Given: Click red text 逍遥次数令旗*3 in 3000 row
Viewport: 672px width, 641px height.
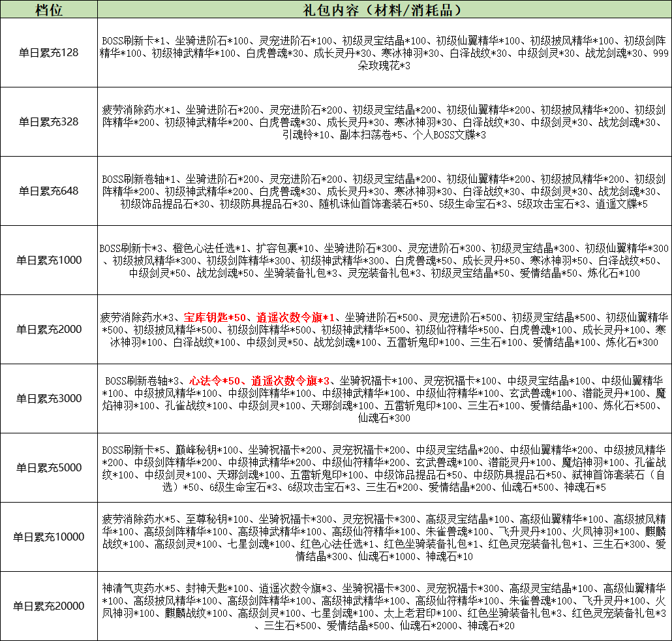Looking at the screenshot, I should (290, 381).
